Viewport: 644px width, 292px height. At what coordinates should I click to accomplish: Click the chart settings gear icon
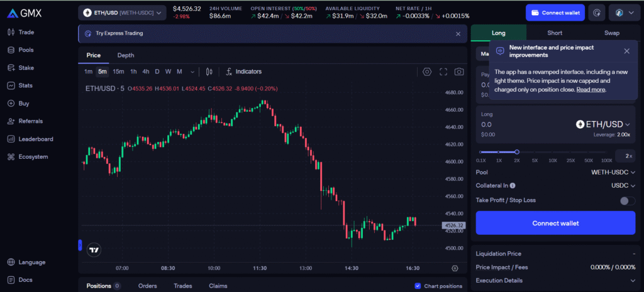(427, 72)
